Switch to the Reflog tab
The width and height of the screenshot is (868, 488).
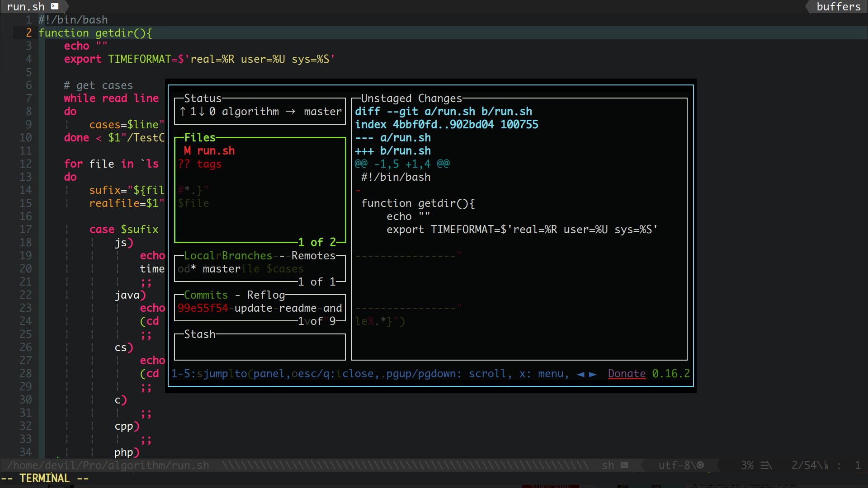(x=266, y=295)
